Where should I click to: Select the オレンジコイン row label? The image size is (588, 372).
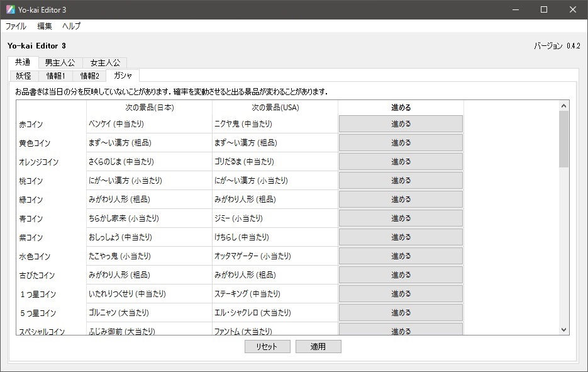pos(38,162)
